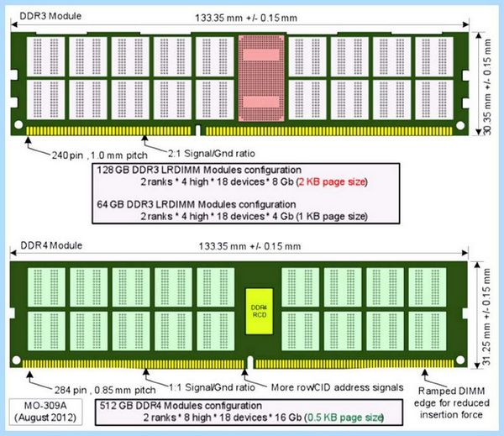The image size is (504, 436).
Task: Click the "1:1 Signal/Gnd ratio" annotation
Action: [213, 387]
